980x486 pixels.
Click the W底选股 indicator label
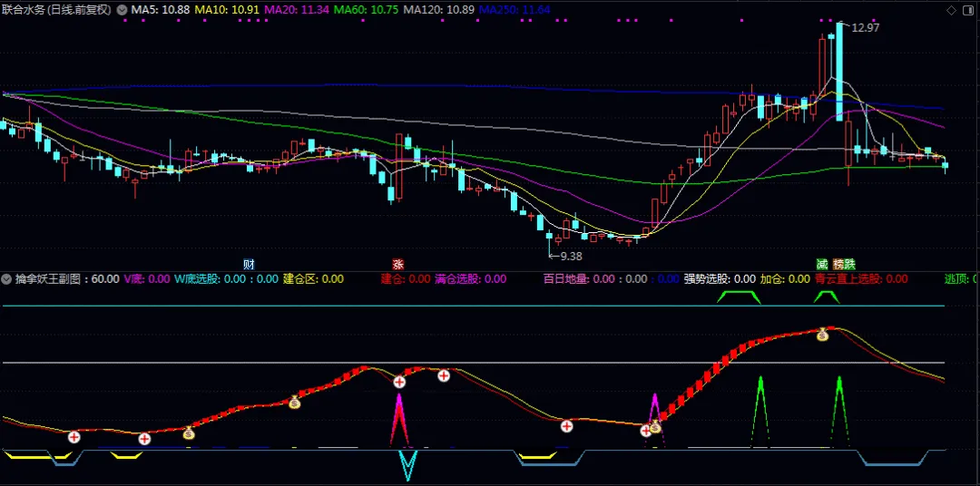pyautogui.click(x=197, y=278)
